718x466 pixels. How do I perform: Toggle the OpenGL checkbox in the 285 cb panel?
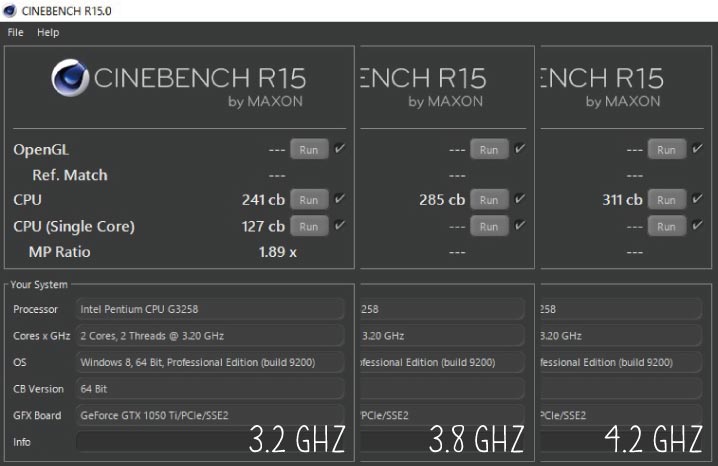pos(519,148)
